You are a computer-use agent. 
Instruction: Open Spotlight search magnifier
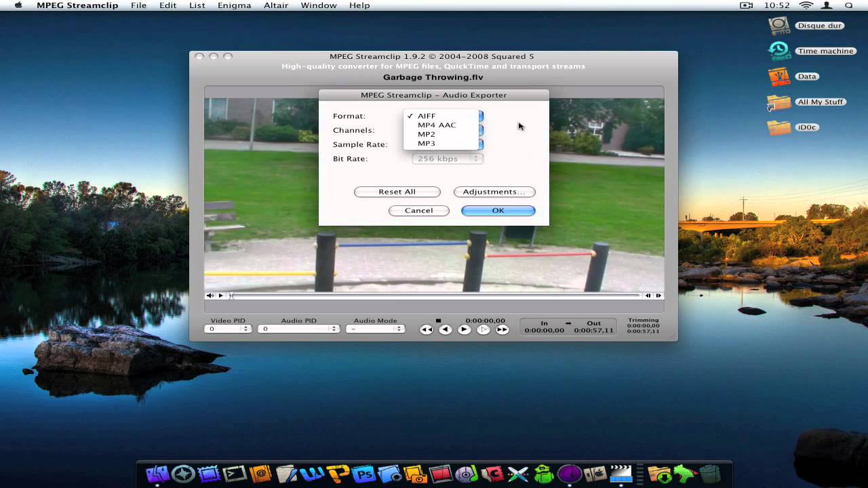coord(849,5)
